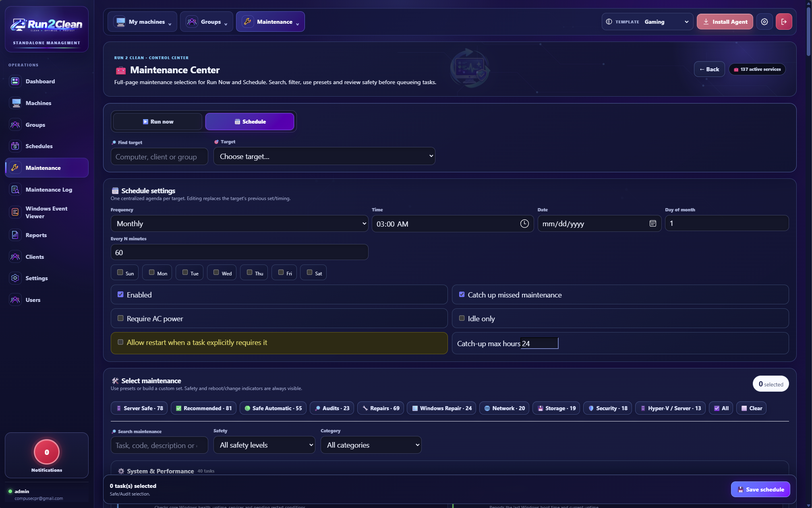Open the Groups top menu
Image resolution: width=812 pixels, height=508 pixels.
pyautogui.click(x=207, y=22)
